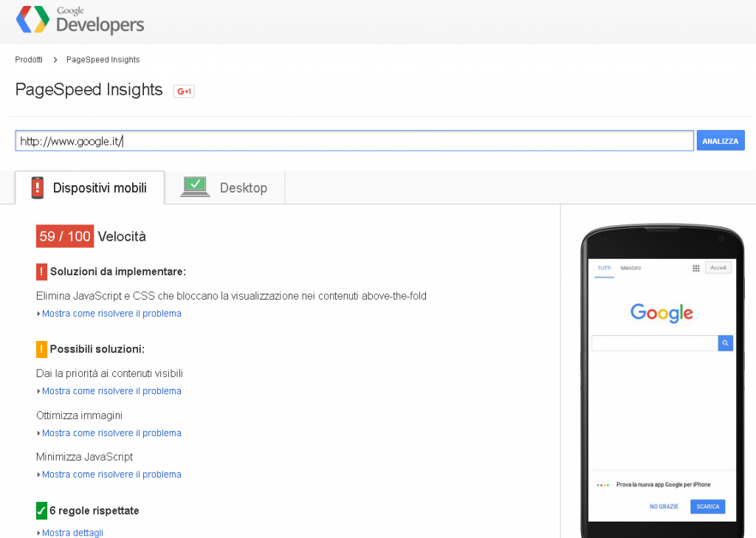The width and height of the screenshot is (756, 538).
Task: Click red exclamation icon beside Soluzioni da implementare
Action: [x=41, y=272]
